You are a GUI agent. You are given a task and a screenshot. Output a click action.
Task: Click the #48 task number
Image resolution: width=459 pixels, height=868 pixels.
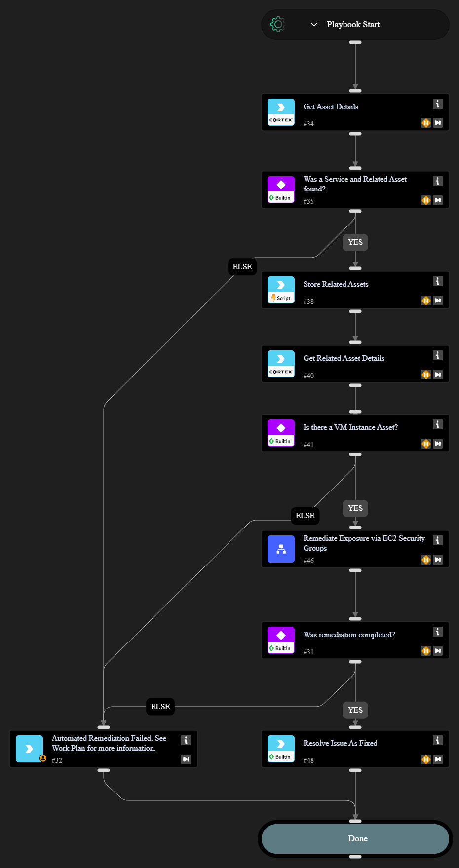click(308, 760)
